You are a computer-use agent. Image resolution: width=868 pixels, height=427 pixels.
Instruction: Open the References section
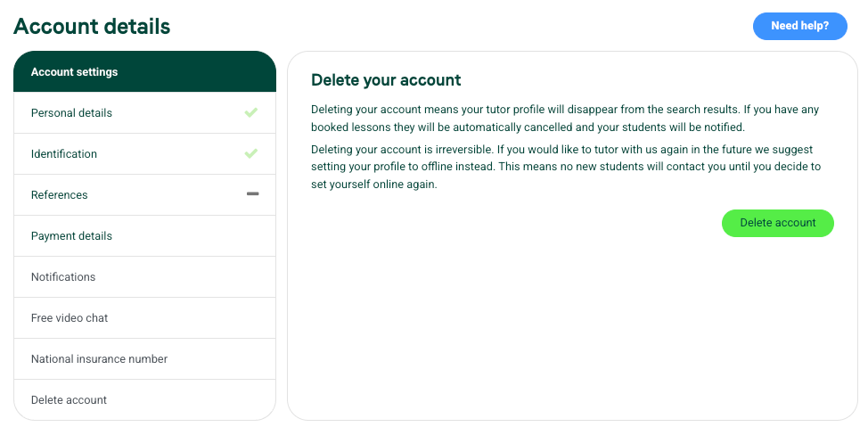click(x=144, y=195)
